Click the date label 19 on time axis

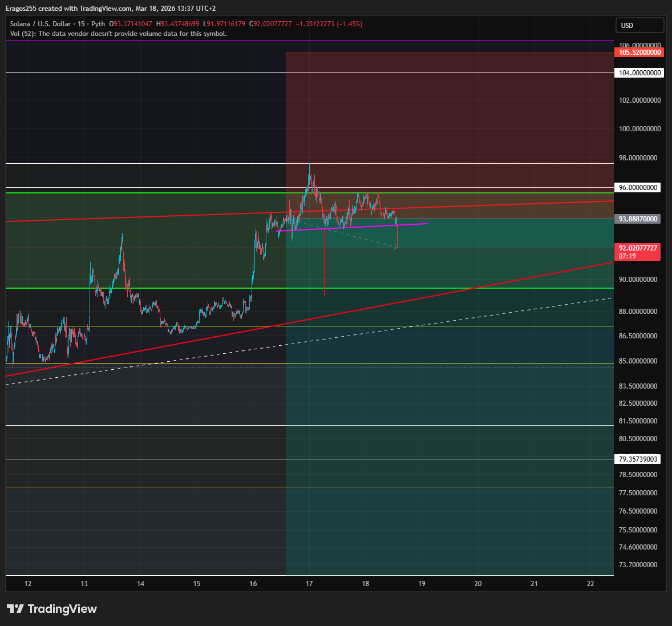pos(422,584)
